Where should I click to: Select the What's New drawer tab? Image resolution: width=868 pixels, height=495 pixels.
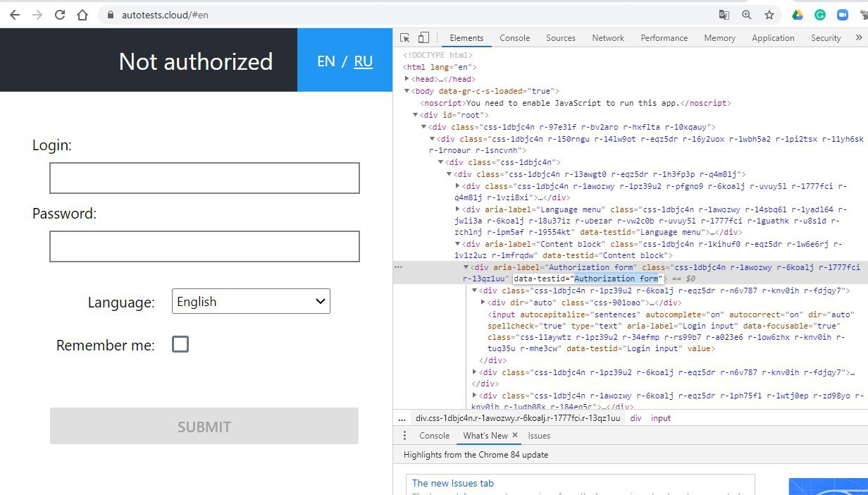(x=485, y=436)
